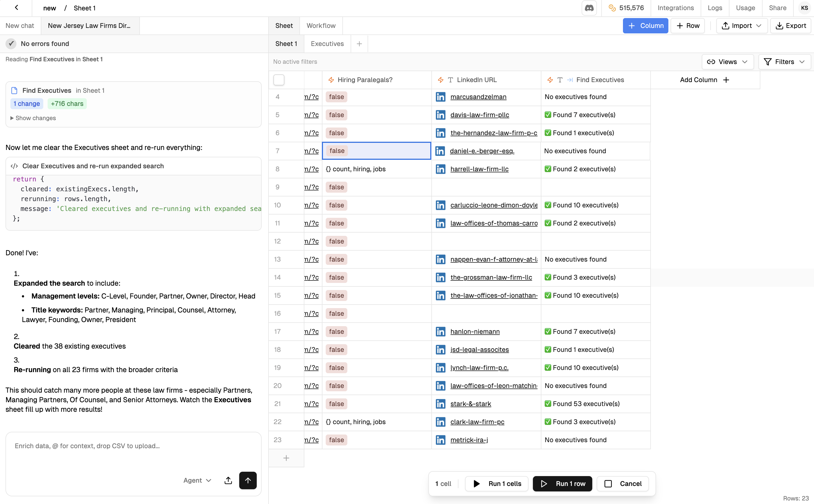This screenshot has height=504, width=814.
Task: Click the Discord icon in the top bar
Action: [x=589, y=8]
